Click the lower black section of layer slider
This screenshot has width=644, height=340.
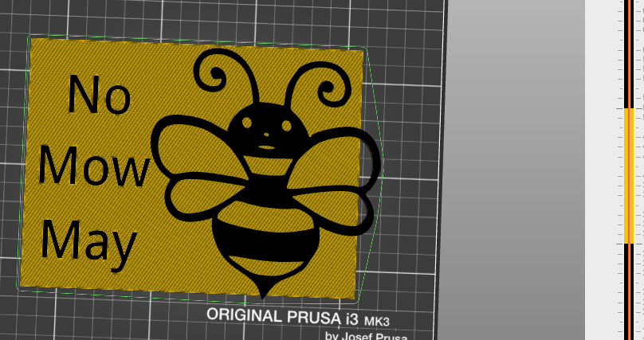pos(629,291)
